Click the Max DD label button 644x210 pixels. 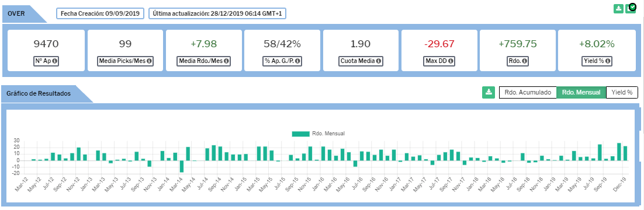(x=439, y=61)
